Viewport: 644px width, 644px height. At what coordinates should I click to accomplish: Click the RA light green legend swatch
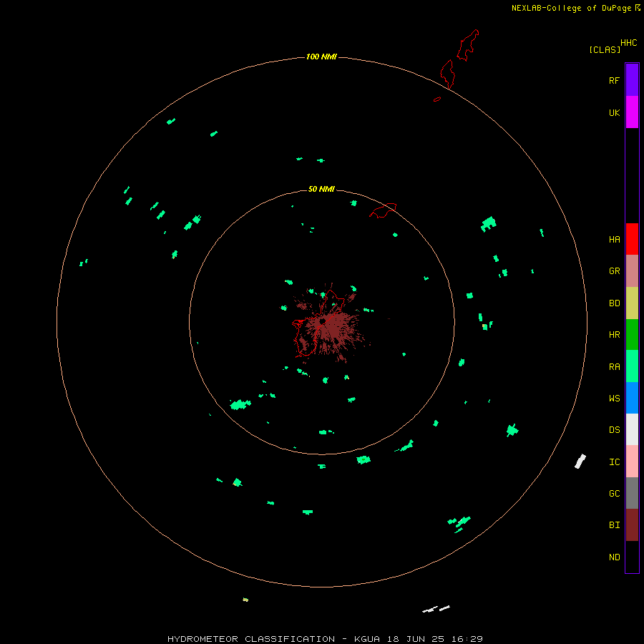coord(632,366)
